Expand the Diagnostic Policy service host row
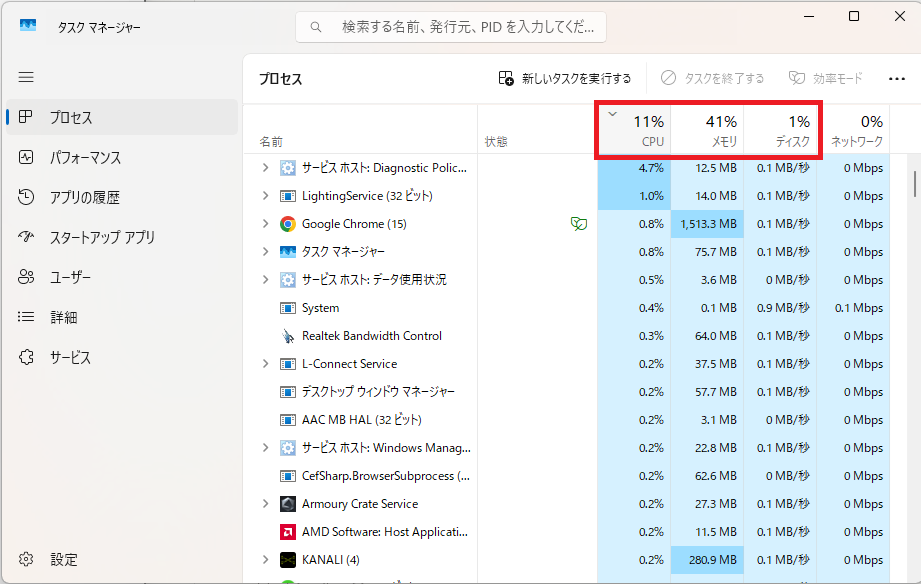The width and height of the screenshot is (921, 584). (265, 168)
